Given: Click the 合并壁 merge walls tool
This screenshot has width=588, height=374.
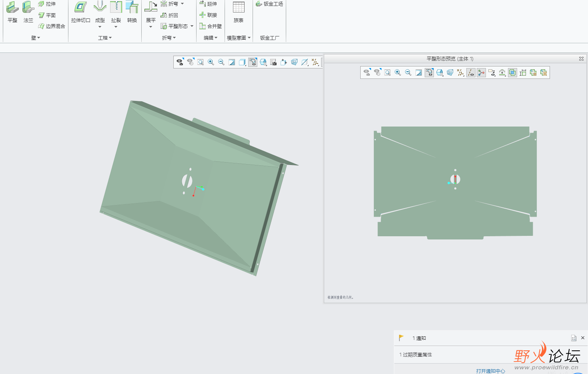Looking at the screenshot, I should pyautogui.click(x=211, y=26).
